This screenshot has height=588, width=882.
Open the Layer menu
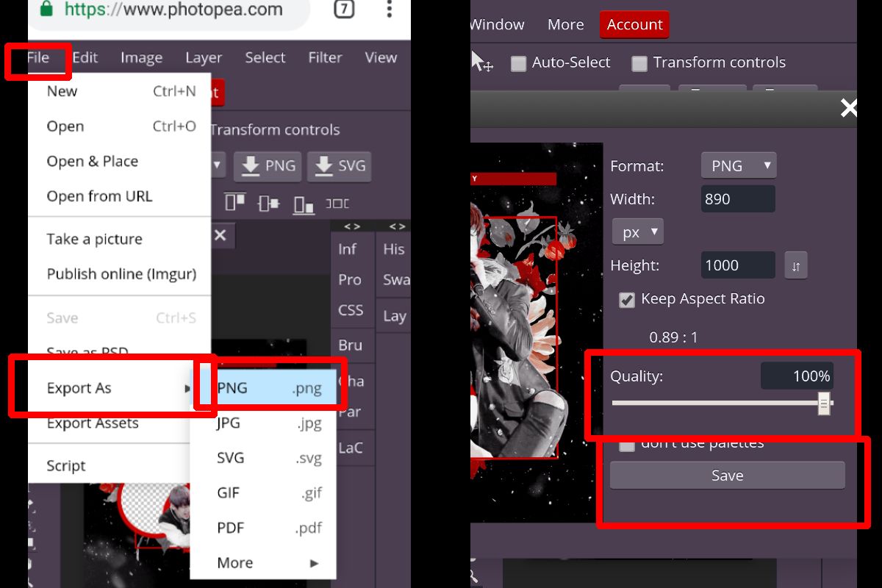[204, 57]
